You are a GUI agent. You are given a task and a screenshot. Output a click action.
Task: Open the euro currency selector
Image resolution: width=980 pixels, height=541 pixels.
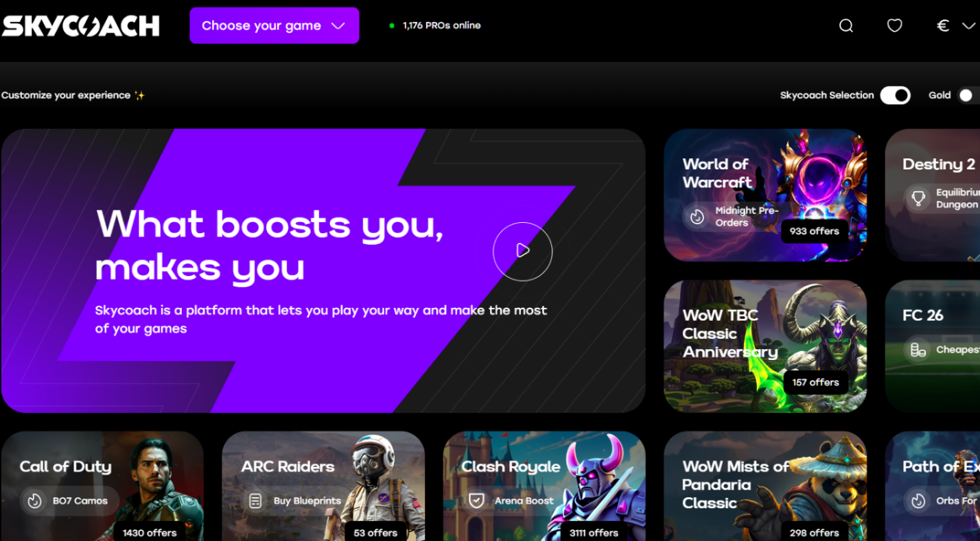[943, 26]
